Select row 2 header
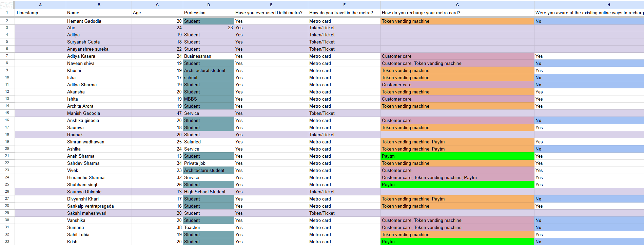 click(x=7, y=21)
